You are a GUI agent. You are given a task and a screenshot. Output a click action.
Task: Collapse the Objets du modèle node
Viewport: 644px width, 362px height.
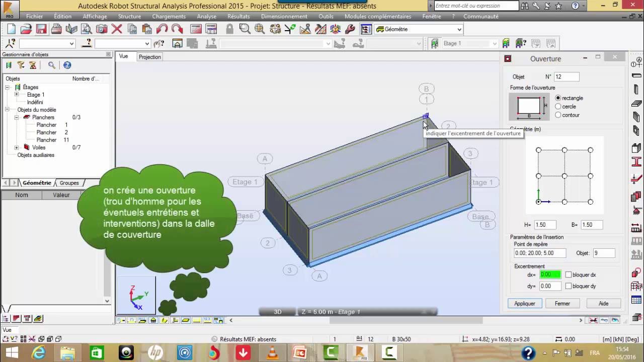click(x=8, y=110)
